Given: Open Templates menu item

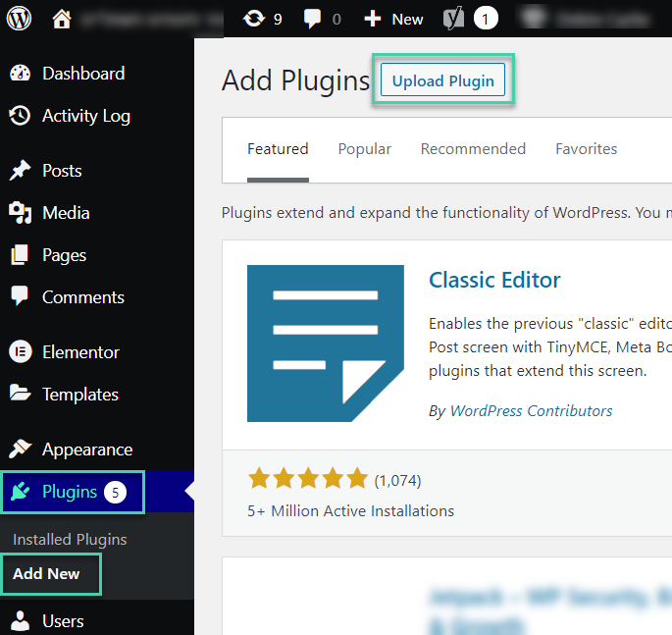Looking at the screenshot, I should [x=80, y=395].
